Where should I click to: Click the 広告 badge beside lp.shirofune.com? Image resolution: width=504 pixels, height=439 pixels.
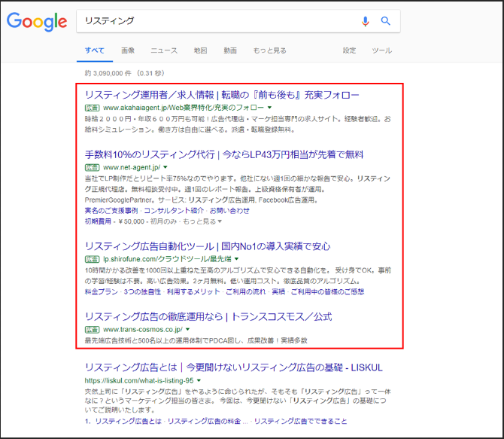pyautogui.click(x=92, y=259)
